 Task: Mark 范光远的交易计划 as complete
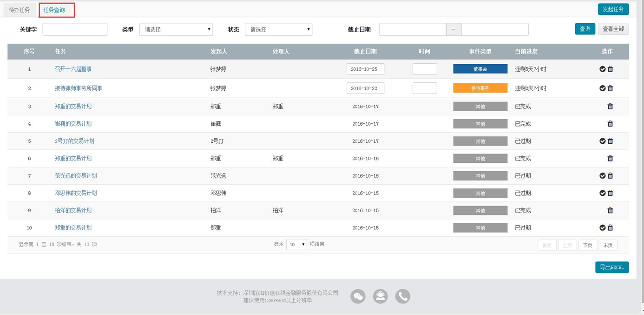pyautogui.click(x=602, y=175)
